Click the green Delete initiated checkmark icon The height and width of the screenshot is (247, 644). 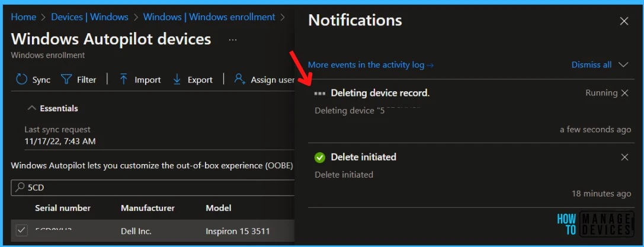click(x=319, y=157)
